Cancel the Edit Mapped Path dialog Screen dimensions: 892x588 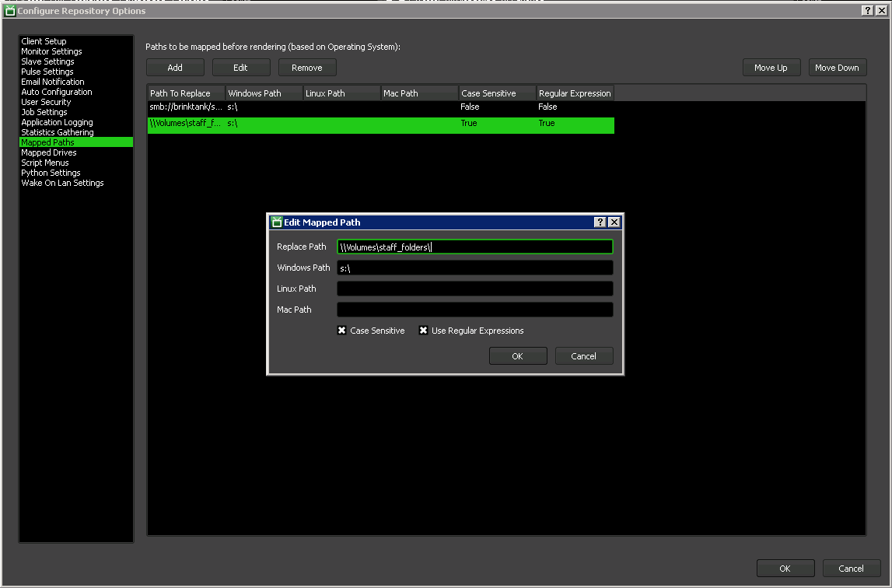click(583, 356)
